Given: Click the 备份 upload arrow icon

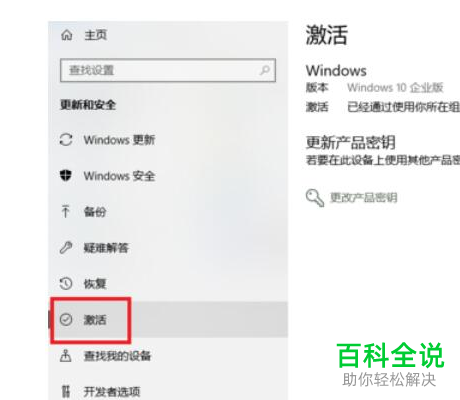Looking at the screenshot, I should pos(66,211).
